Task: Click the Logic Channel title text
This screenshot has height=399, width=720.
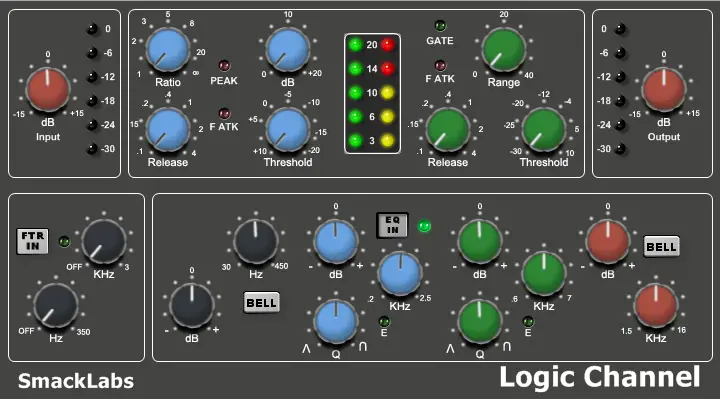Action: 600,377
